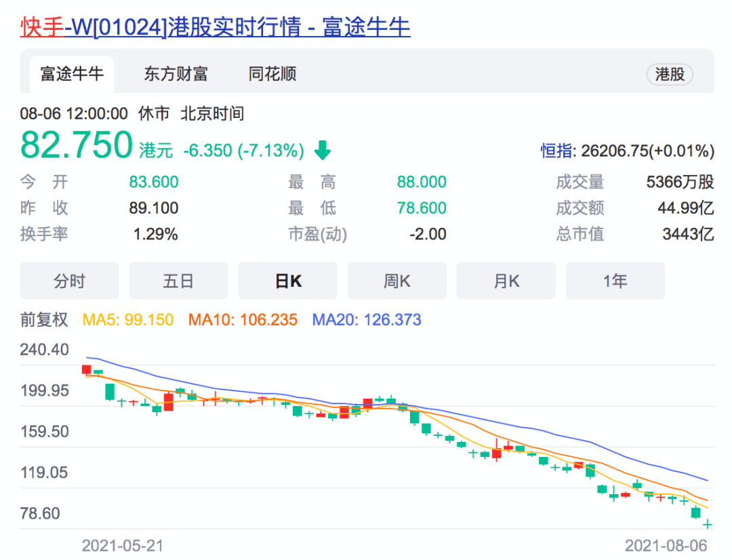
Task: Select the 富途牛牛 source tab
Action: [x=71, y=74]
